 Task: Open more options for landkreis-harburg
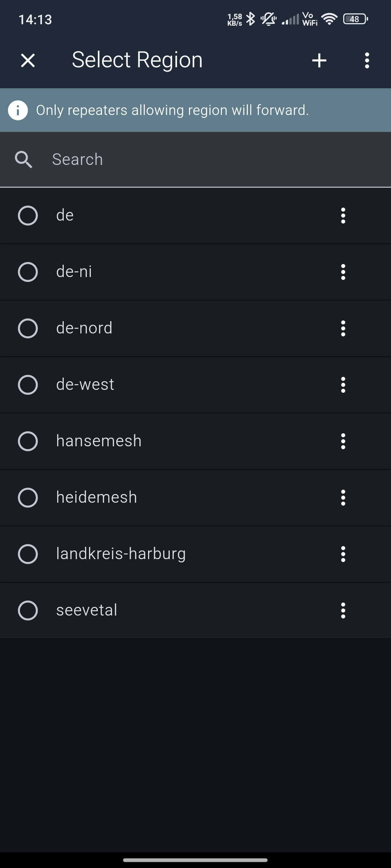(x=343, y=554)
